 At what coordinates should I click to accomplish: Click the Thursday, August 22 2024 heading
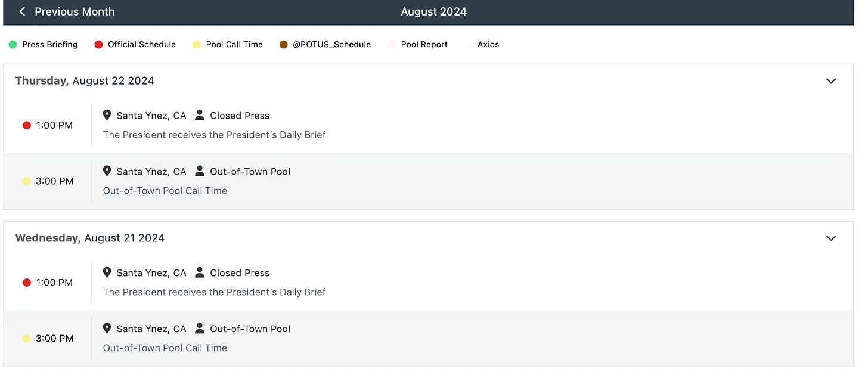85,81
